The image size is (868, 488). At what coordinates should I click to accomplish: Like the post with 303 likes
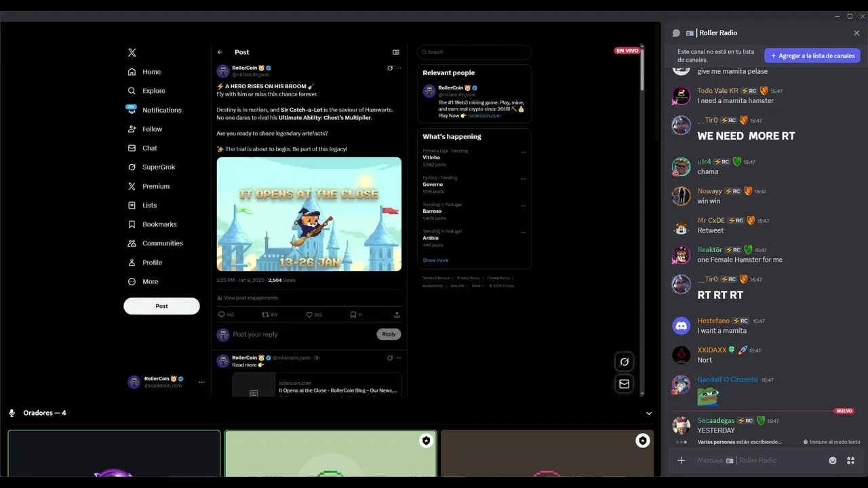(309, 314)
